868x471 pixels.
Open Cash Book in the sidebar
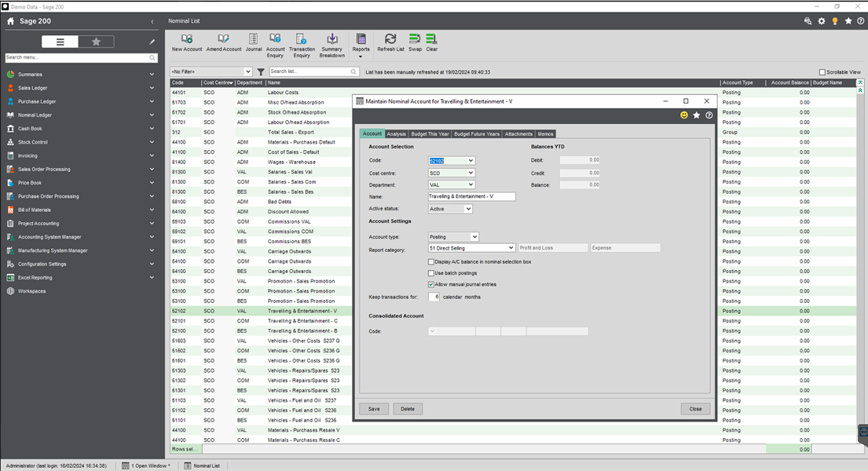pos(30,129)
